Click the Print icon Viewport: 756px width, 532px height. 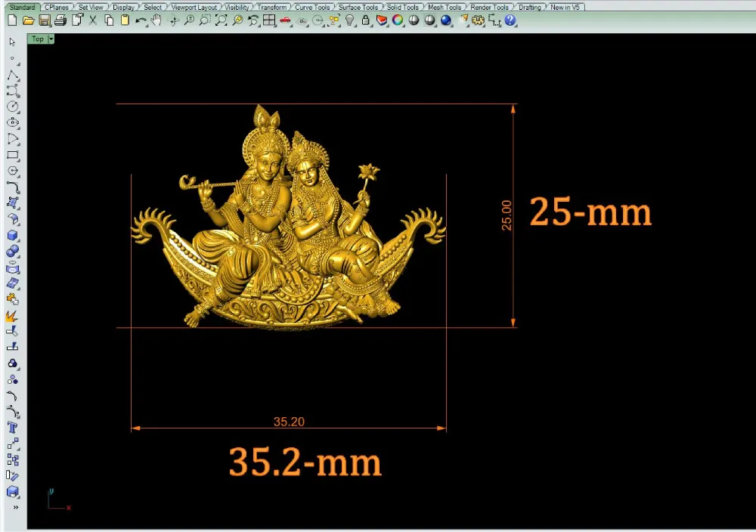(60, 20)
